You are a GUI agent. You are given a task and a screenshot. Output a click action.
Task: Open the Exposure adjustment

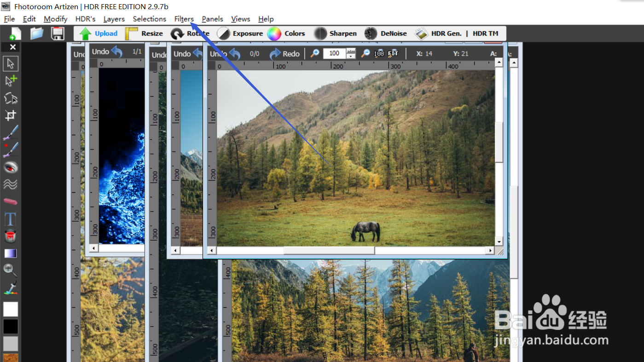pos(240,34)
